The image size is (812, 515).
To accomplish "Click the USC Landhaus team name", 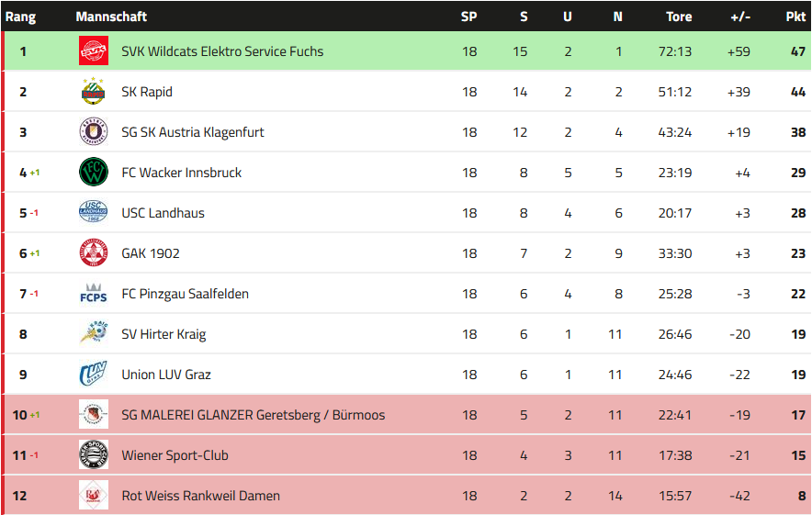I will [x=163, y=213].
